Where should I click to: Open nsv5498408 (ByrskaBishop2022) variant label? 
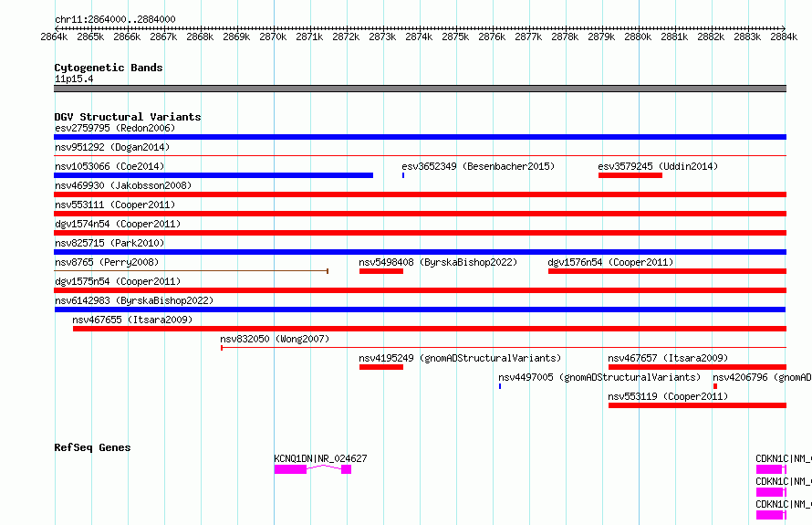click(x=438, y=262)
